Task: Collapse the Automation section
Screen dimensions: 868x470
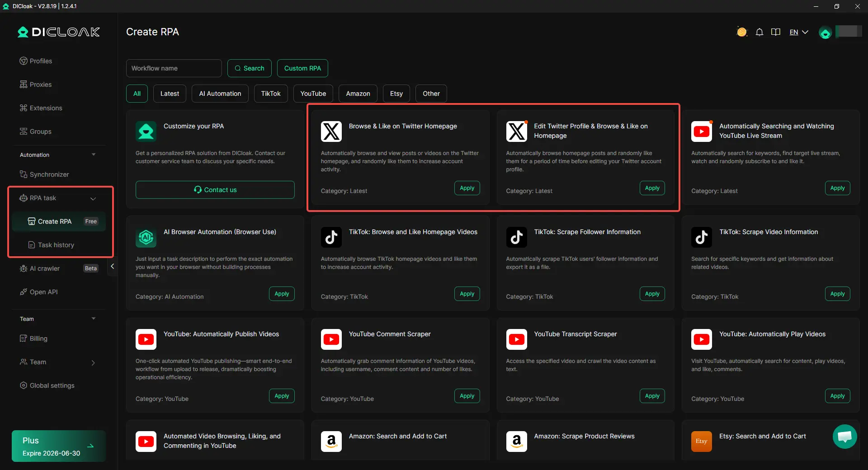Action: (x=94, y=155)
